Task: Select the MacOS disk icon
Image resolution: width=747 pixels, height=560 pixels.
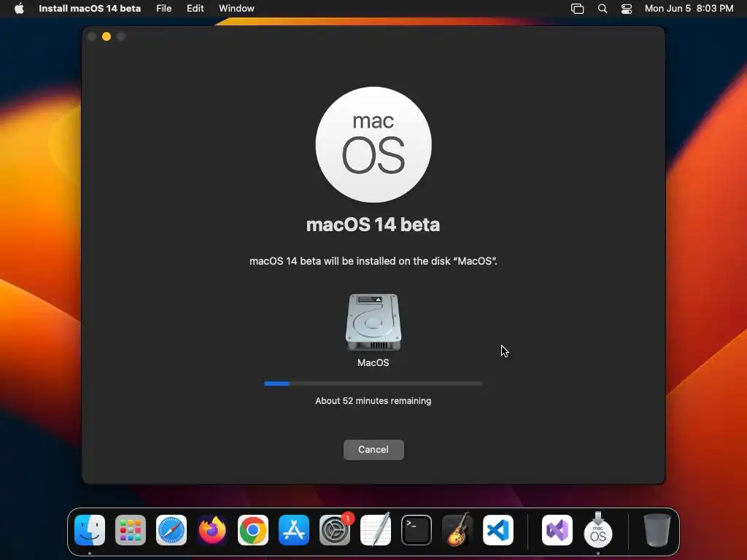Action: click(373, 322)
